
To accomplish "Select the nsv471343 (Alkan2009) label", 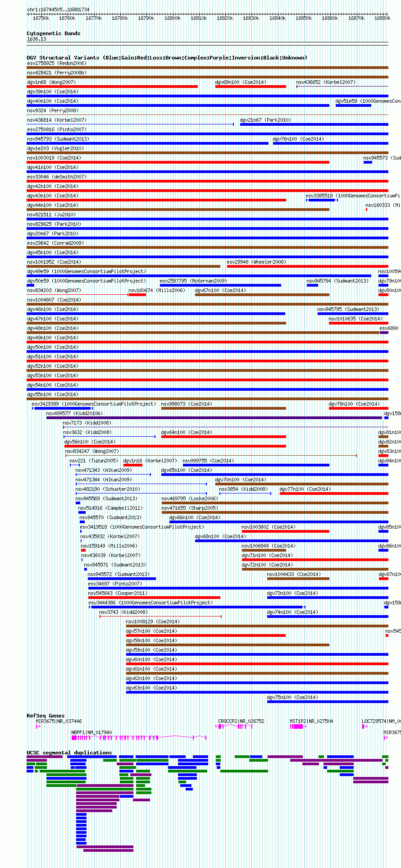I will click(x=104, y=470).
